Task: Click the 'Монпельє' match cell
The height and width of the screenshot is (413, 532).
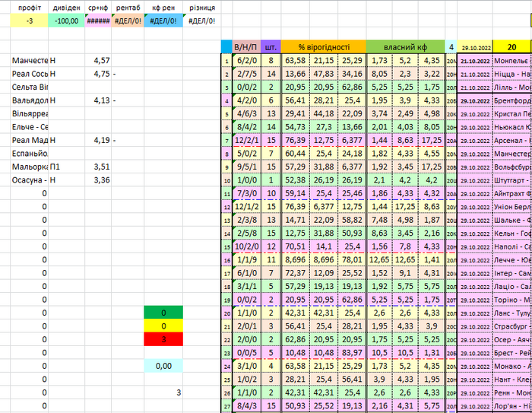Action: (511, 60)
